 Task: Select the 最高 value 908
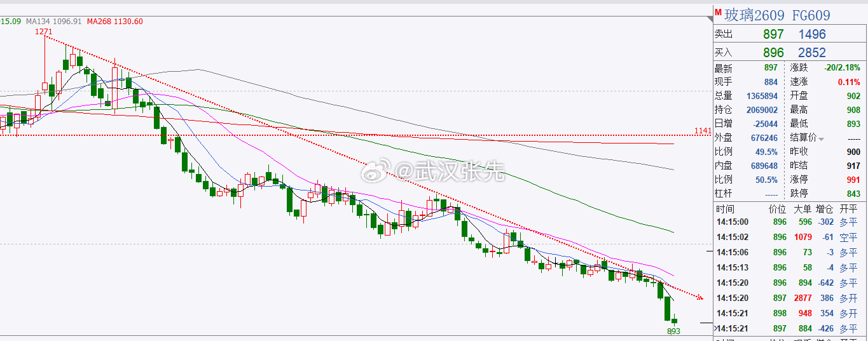click(853, 110)
